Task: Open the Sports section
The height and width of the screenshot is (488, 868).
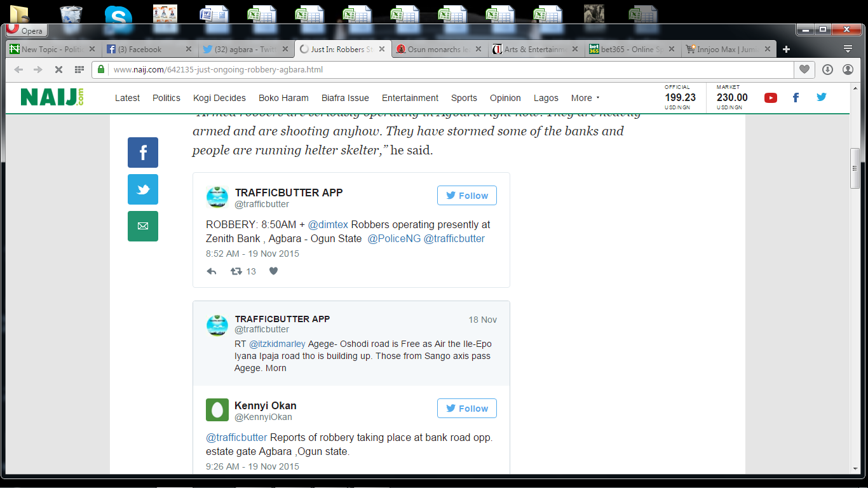Action: coord(464,98)
